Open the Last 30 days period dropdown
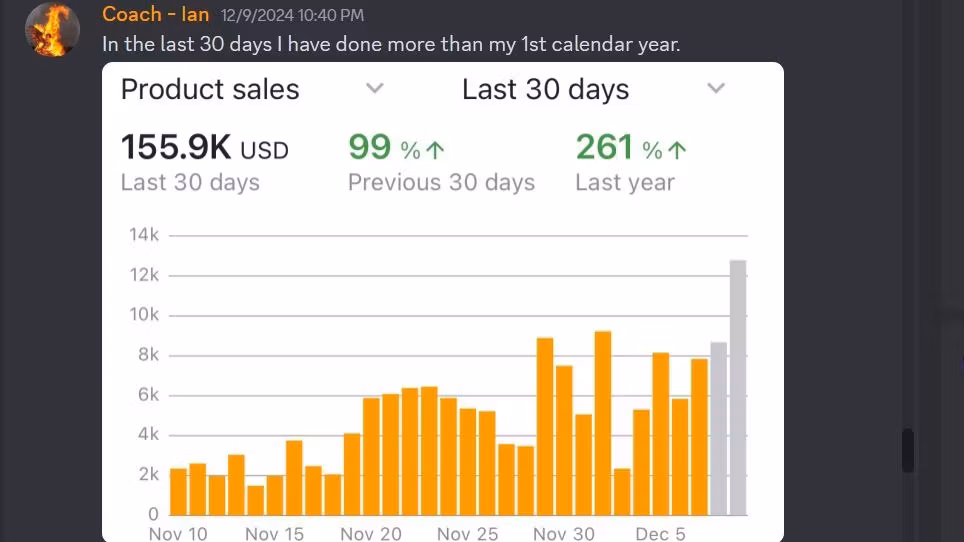 point(593,89)
